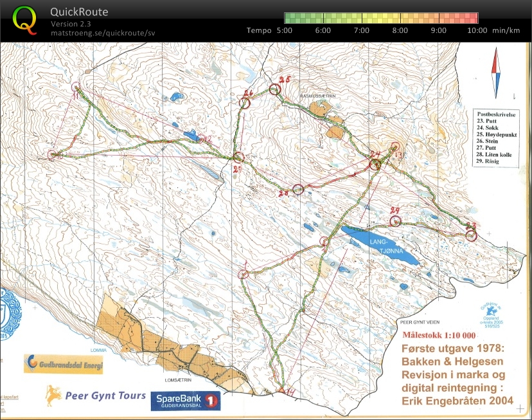Open the matstroeng.se/quickroute/sv link
The image size is (532, 420).
point(103,33)
